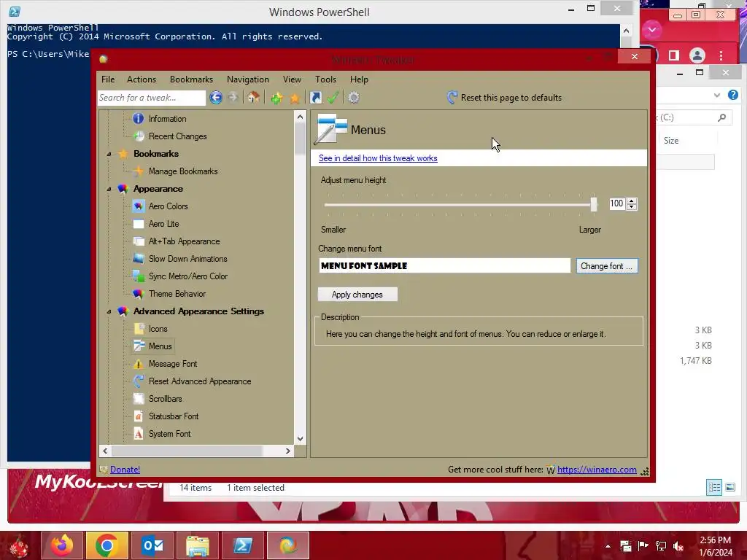Screen dimensions: 747x560
Task: Decrease menu height with spinner down arrow
Action: pyautogui.click(x=632, y=206)
